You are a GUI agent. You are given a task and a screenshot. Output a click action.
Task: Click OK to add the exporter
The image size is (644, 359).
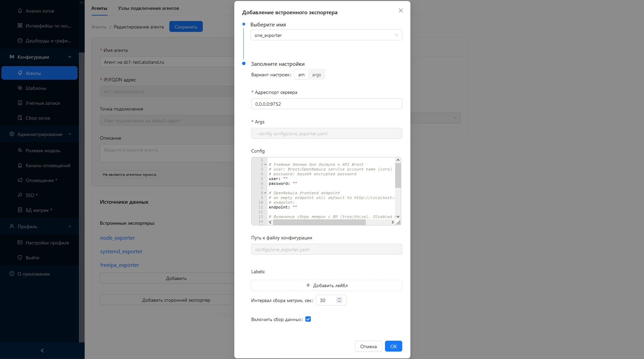point(393,346)
